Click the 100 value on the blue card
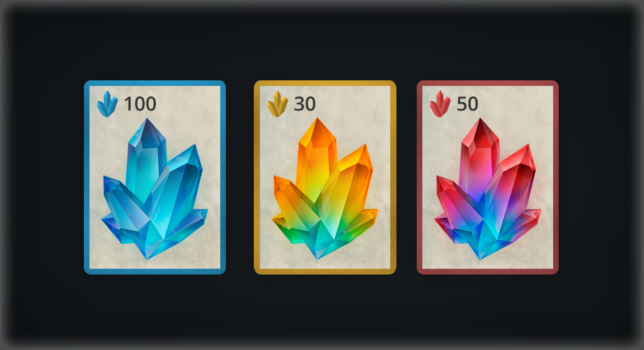The width and height of the screenshot is (644, 350). click(140, 104)
